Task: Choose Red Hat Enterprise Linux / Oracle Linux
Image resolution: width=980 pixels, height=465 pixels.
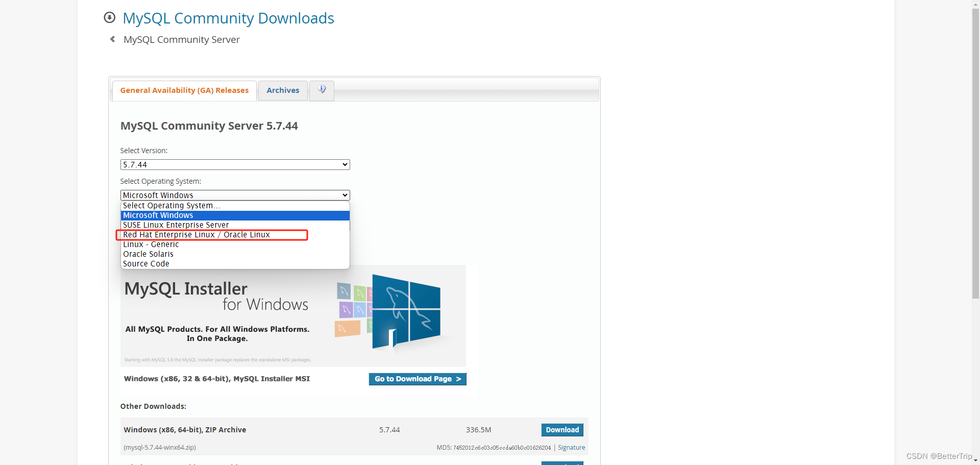Action: tap(235, 235)
